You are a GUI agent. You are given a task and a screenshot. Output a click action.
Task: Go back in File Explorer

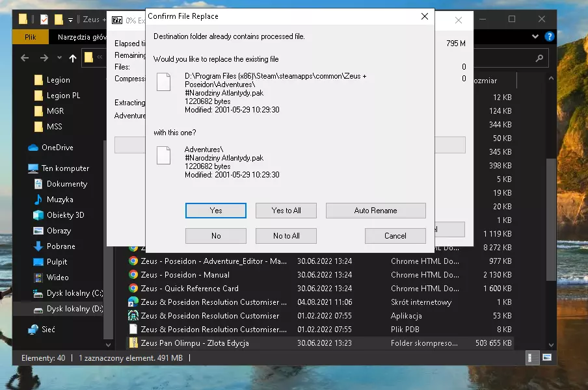[x=25, y=58]
